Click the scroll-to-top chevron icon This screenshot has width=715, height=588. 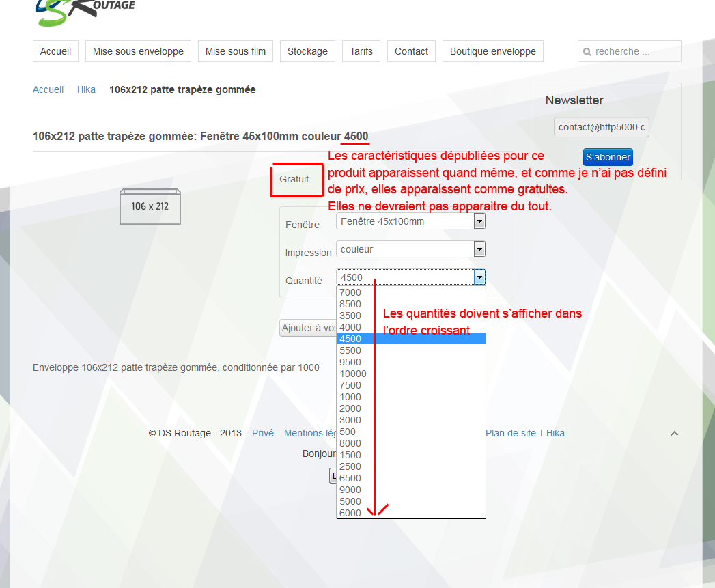click(x=675, y=434)
